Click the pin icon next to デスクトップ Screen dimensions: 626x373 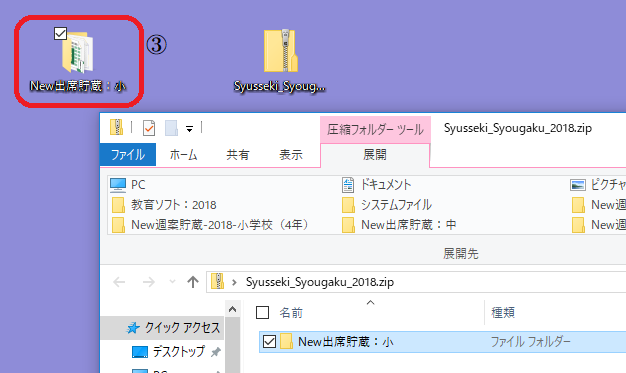tap(216, 352)
